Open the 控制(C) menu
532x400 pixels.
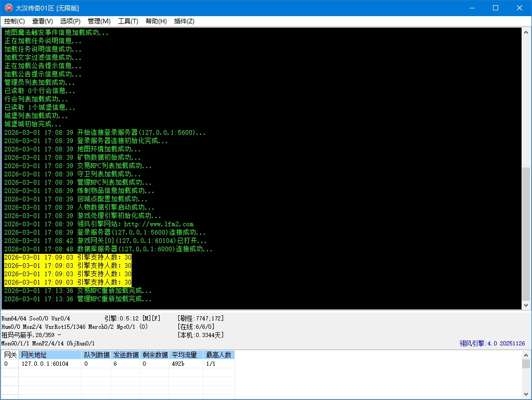(x=15, y=21)
